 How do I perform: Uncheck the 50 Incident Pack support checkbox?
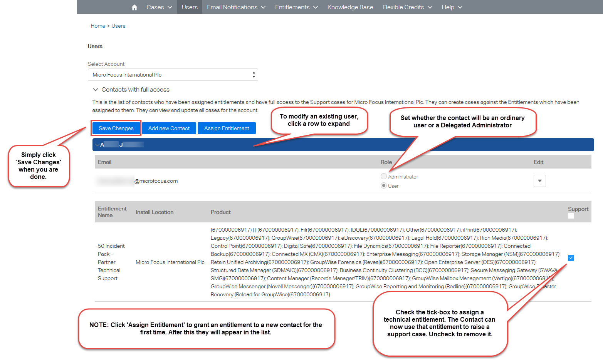click(571, 258)
